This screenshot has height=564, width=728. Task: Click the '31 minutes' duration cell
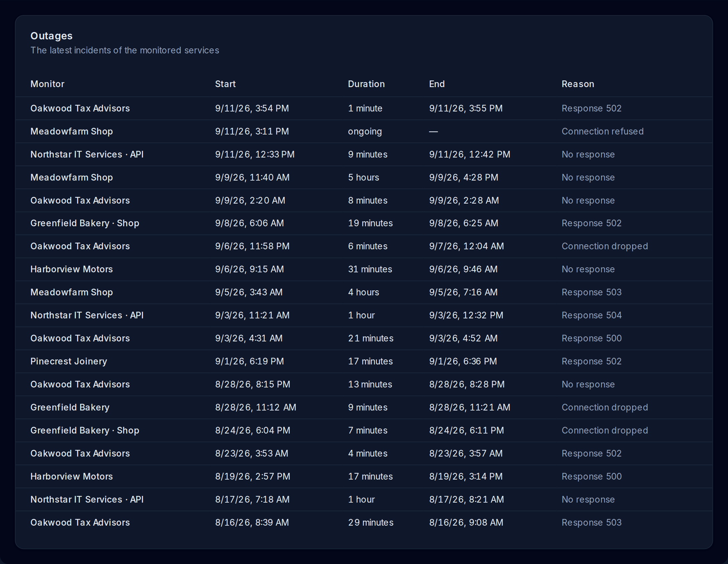370,269
